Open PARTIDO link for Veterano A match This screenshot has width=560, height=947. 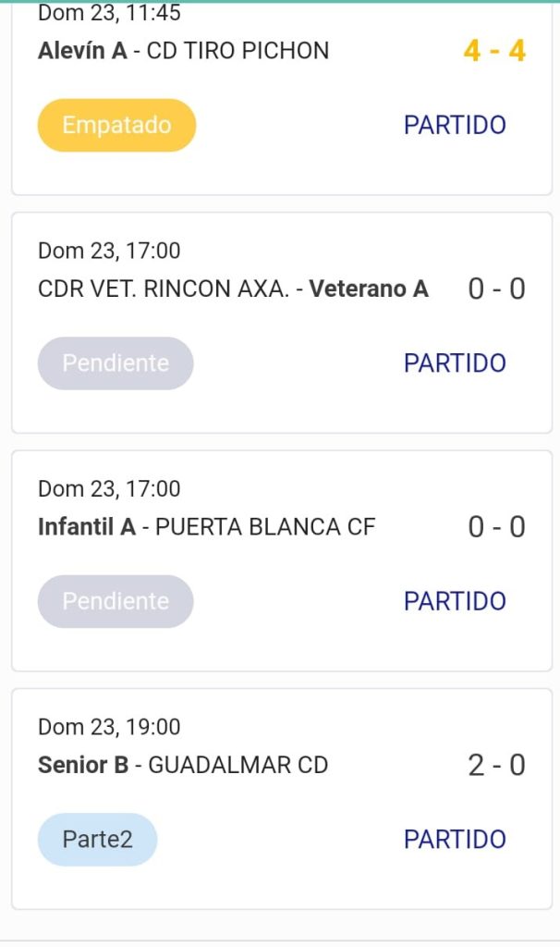click(455, 363)
